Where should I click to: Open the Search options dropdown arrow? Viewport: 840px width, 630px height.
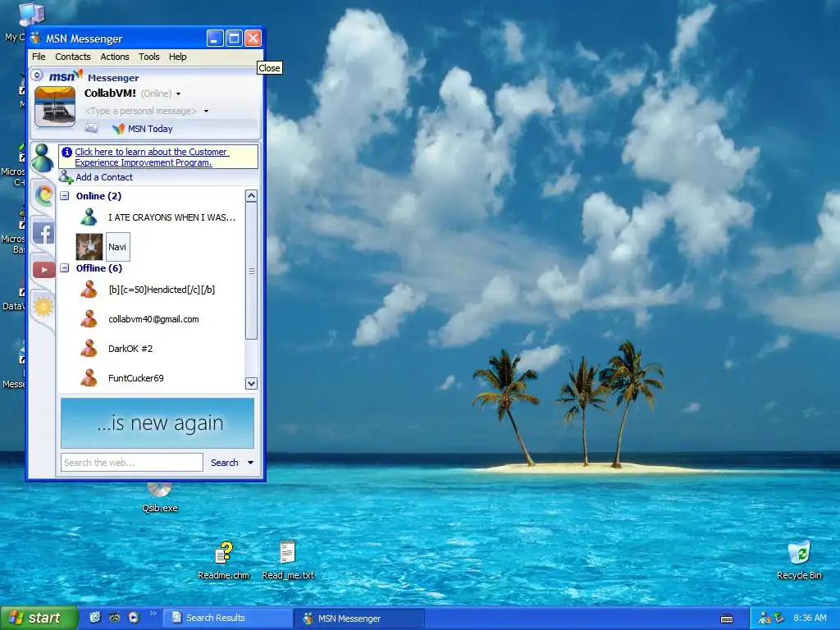(251, 463)
